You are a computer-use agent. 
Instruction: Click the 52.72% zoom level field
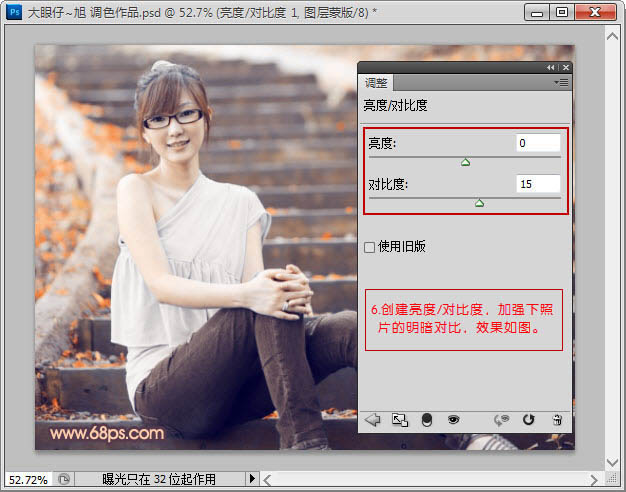point(27,480)
